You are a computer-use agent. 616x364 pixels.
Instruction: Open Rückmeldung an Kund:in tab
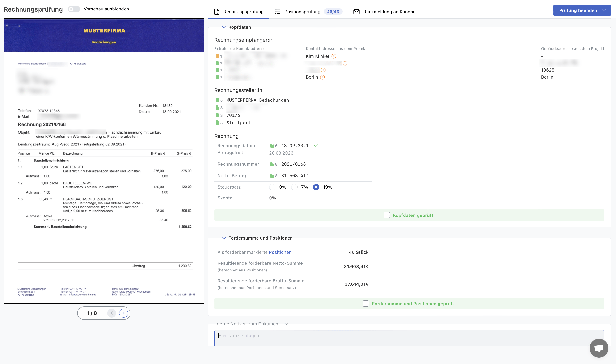click(x=384, y=12)
